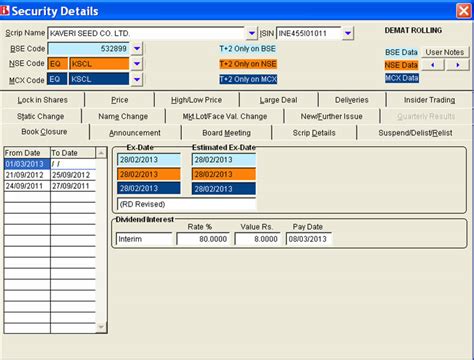Open the Board Meeting tab
474x360 pixels.
pyautogui.click(x=226, y=133)
